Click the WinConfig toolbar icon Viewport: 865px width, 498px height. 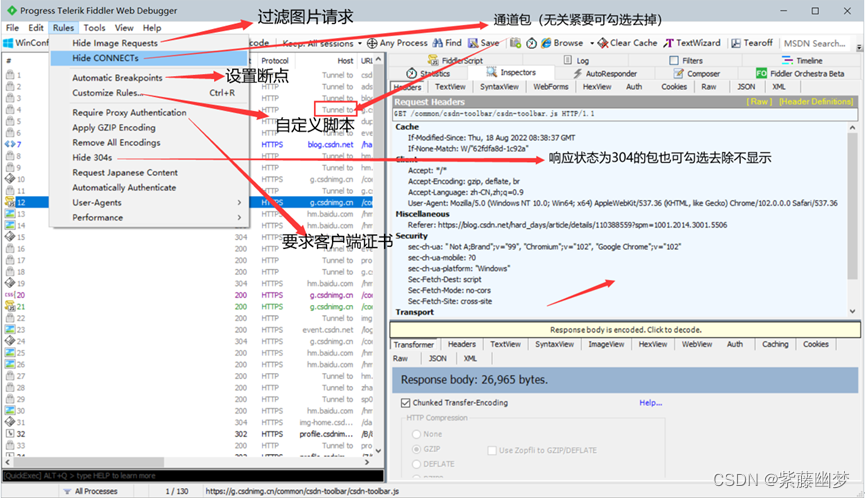[x=8, y=43]
